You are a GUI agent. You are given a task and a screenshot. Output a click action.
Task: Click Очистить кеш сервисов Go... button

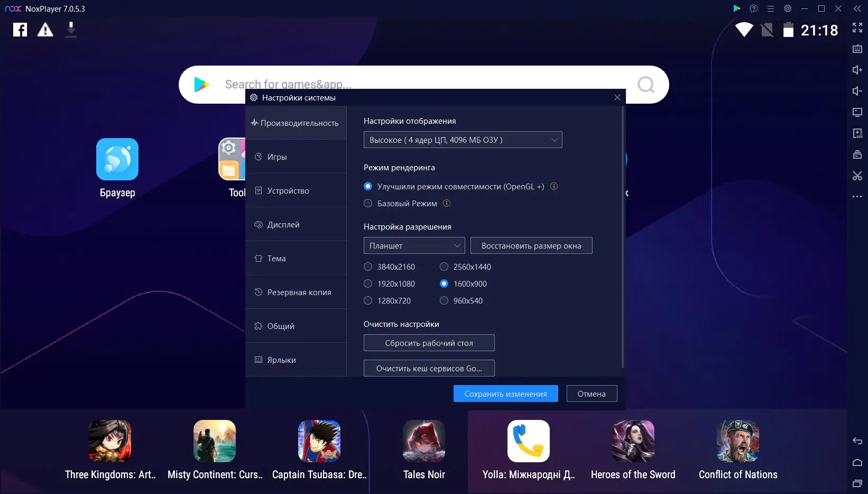(429, 368)
